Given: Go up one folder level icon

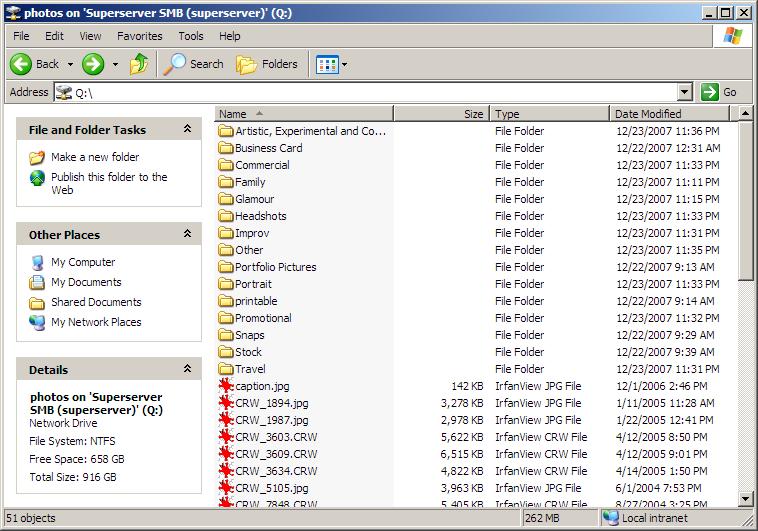Looking at the screenshot, I should [140, 64].
